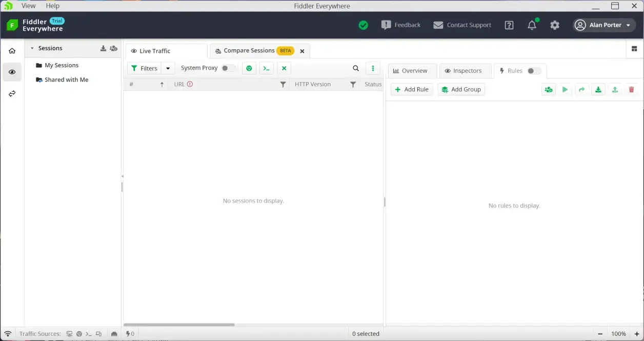The image size is (644, 341).
Task: Open the Composer arrows icon in the left sidebar
Action: click(12, 93)
